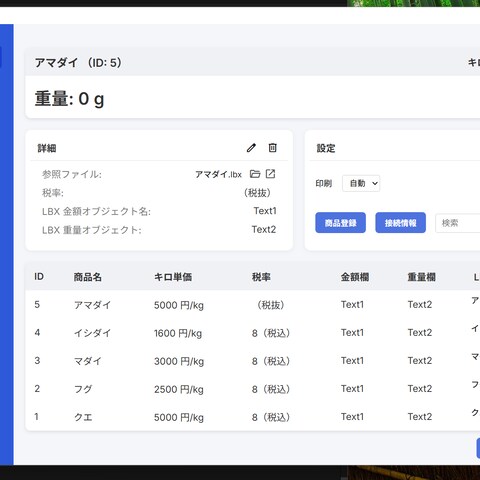
Task: Click the 金額欄 column header
Action: pyautogui.click(x=355, y=277)
